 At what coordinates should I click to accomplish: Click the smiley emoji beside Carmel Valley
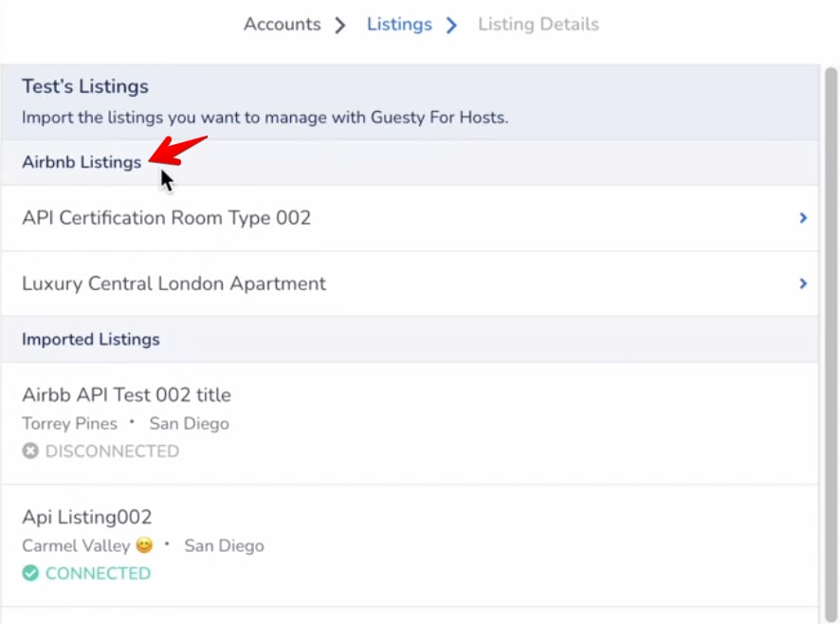click(144, 545)
